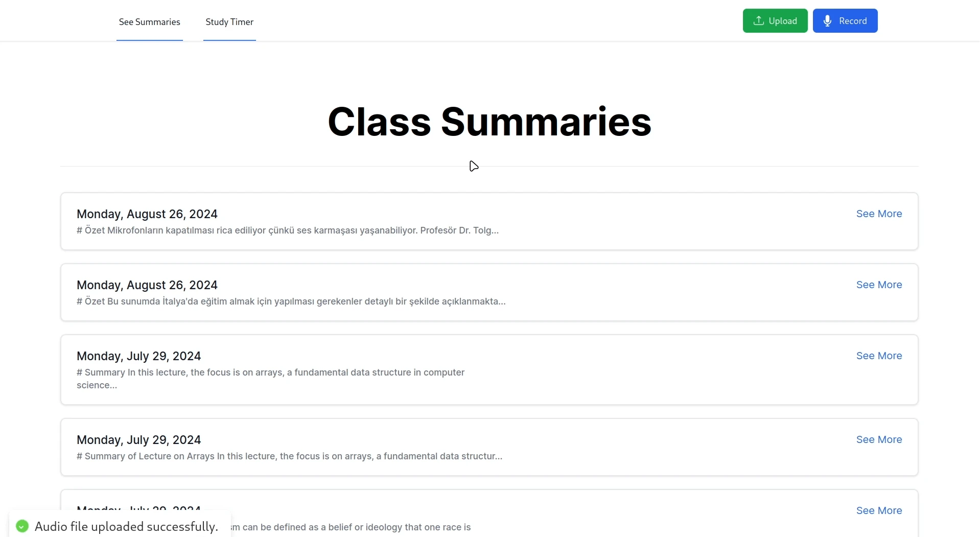See More for the İtalya'da eğitim summary
The image size is (980, 537).
tap(879, 285)
